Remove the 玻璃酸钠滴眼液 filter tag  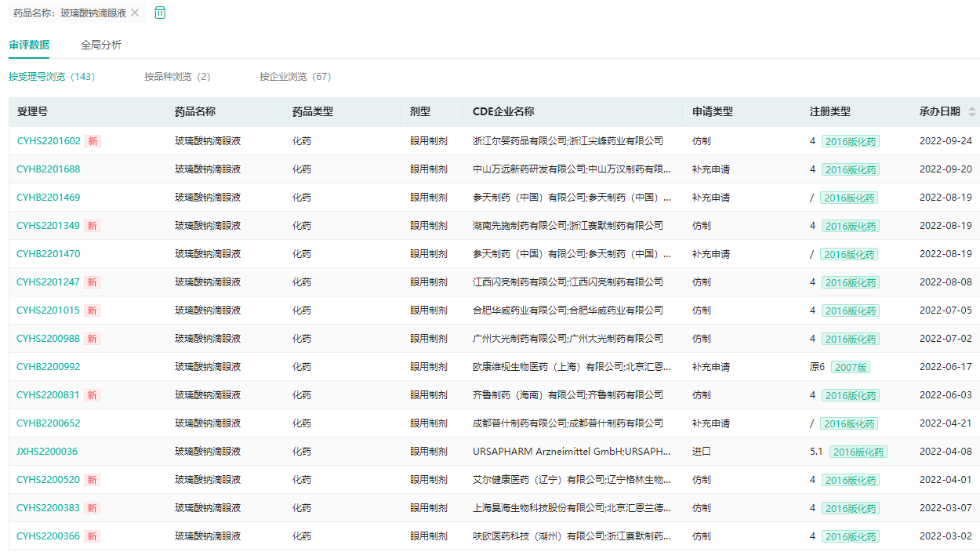pos(135,13)
